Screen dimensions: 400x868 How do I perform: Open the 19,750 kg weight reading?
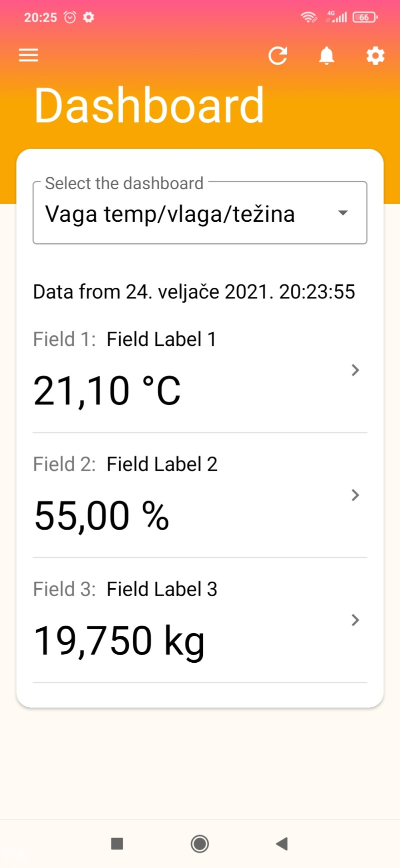pos(119,641)
